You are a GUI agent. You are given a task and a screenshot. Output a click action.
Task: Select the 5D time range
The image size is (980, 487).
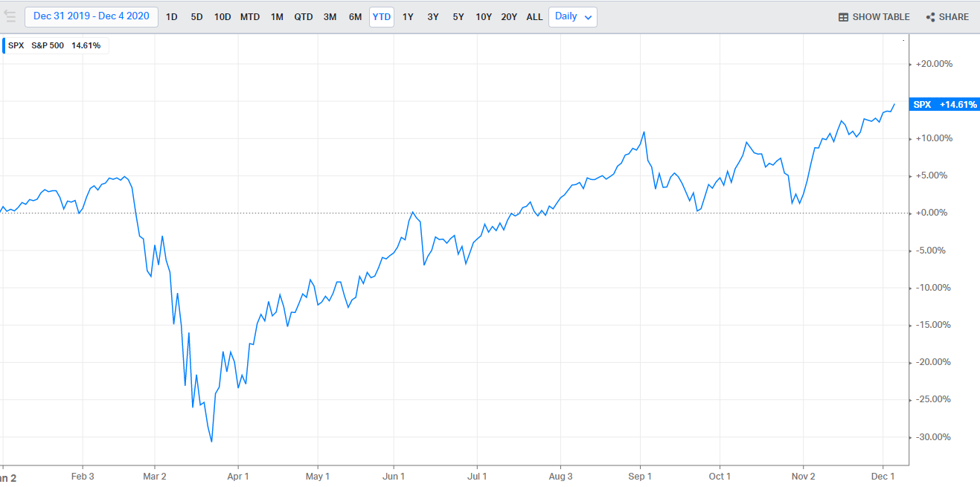pos(196,17)
